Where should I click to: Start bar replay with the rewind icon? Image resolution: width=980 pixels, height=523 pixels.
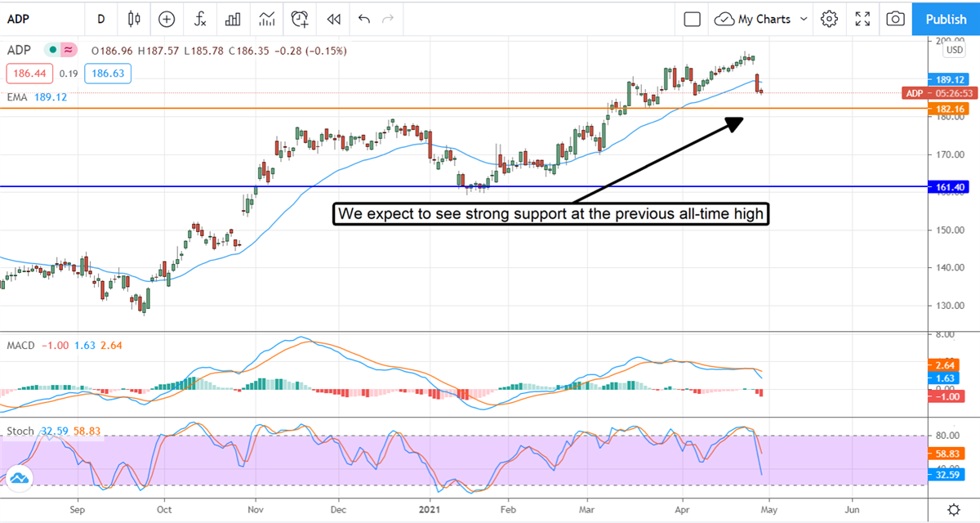pos(332,19)
